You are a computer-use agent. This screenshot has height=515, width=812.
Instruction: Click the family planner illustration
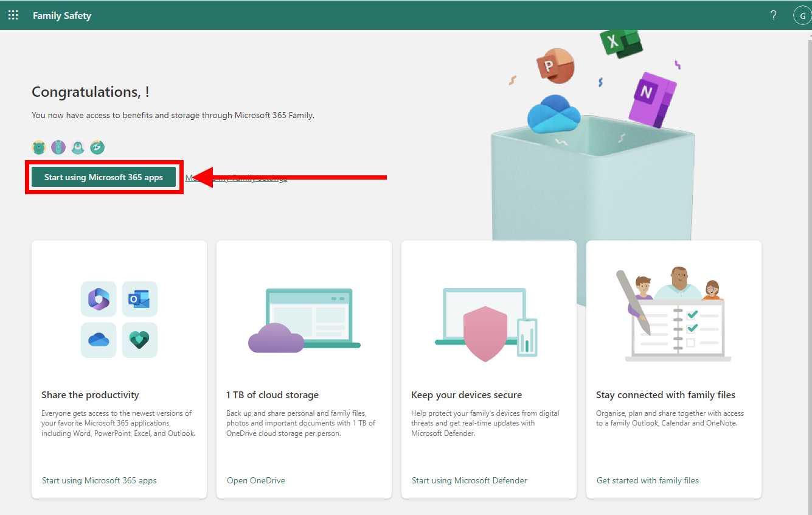coord(673,314)
